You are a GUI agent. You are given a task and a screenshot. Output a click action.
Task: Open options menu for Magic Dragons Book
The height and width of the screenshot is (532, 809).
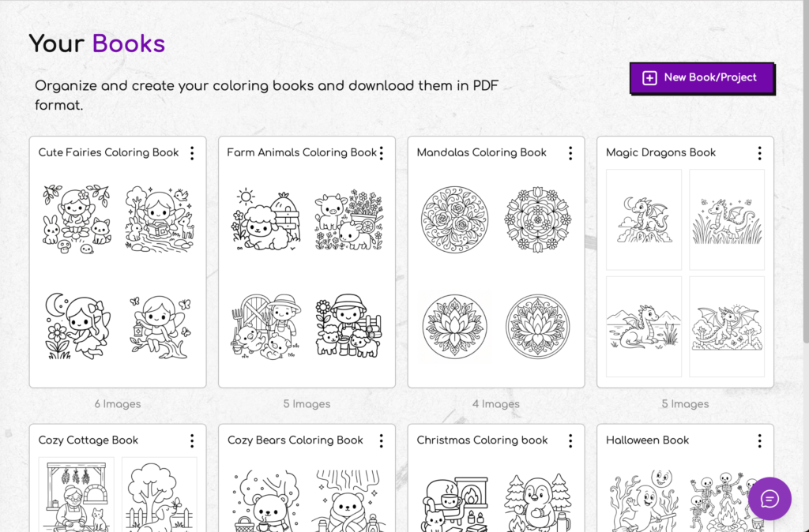759,153
